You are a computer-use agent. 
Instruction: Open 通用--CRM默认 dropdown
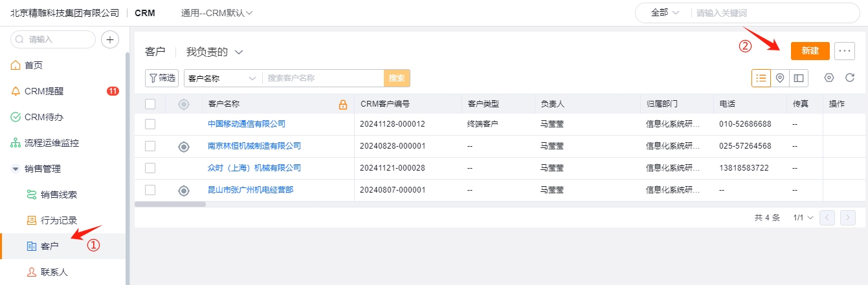coord(217,13)
